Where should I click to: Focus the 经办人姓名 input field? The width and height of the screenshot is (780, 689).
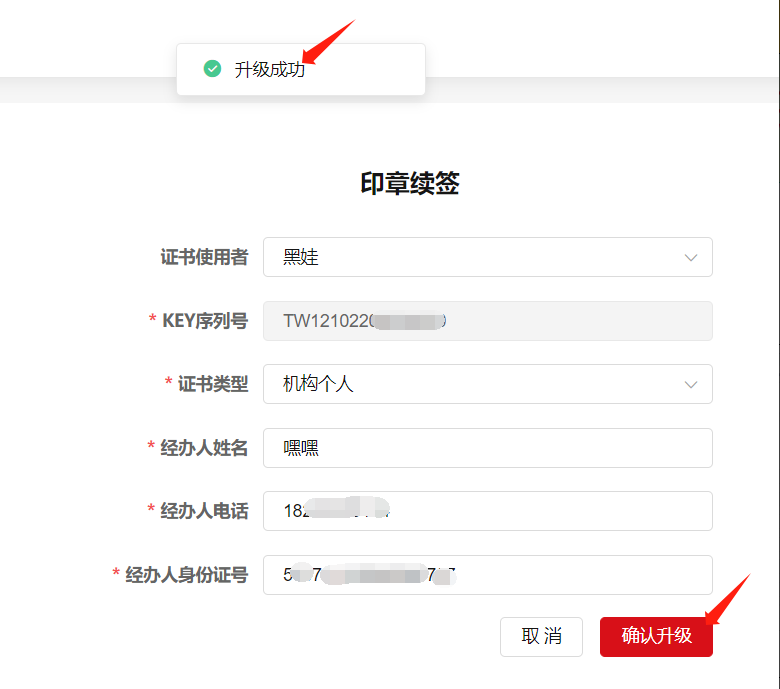coord(487,448)
